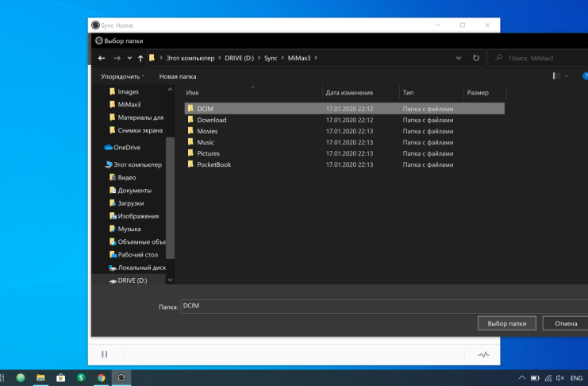Click the Download folder icon
This screenshot has width=588, height=386.
click(x=190, y=119)
